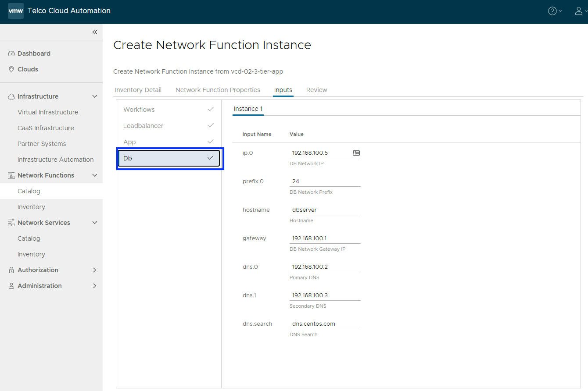The height and width of the screenshot is (391, 588).
Task: Collapse the Infrastructure section
Action: click(x=94, y=96)
